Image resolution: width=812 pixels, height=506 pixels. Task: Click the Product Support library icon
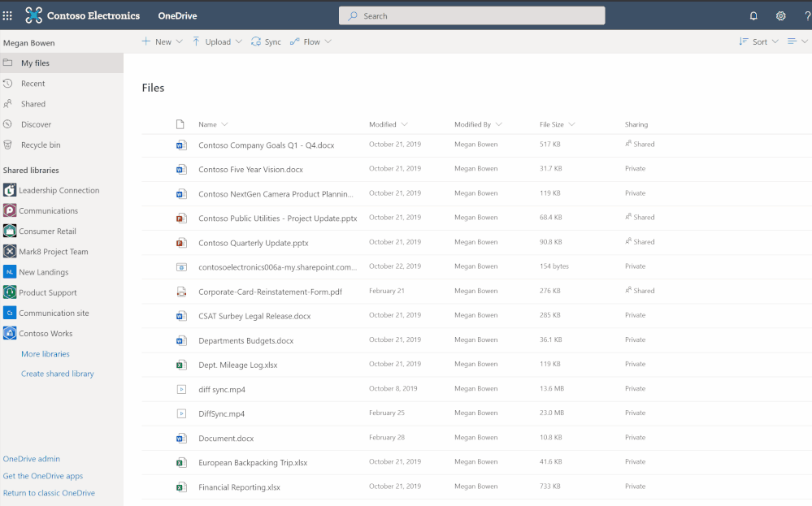click(x=10, y=292)
